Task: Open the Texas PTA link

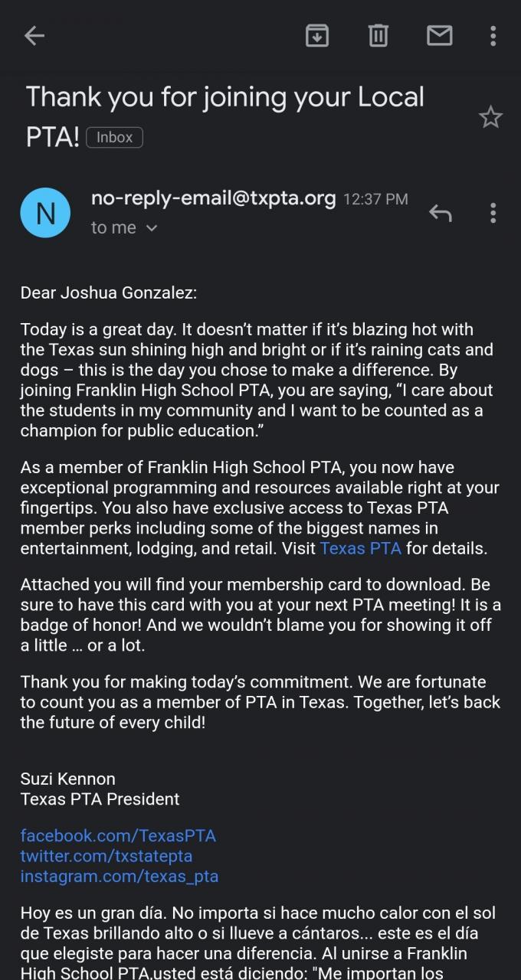Action: pyautogui.click(x=360, y=548)
